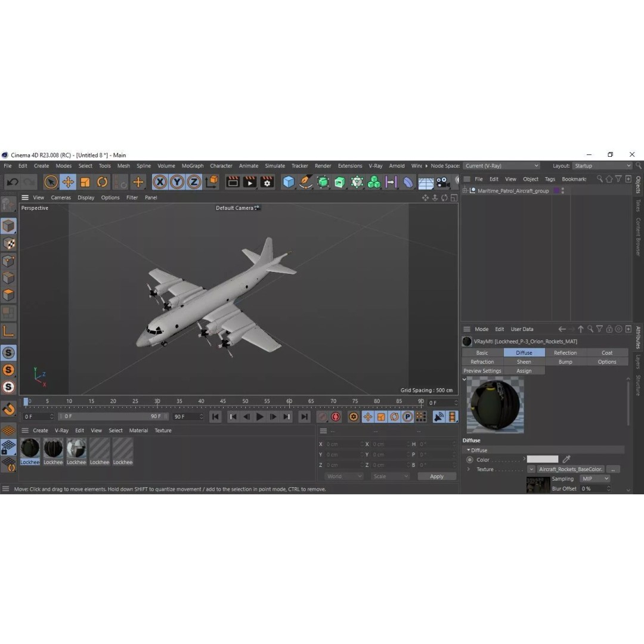Expand the Texture parameter chevron
The image size is (644, 644).
pos(469,469)
